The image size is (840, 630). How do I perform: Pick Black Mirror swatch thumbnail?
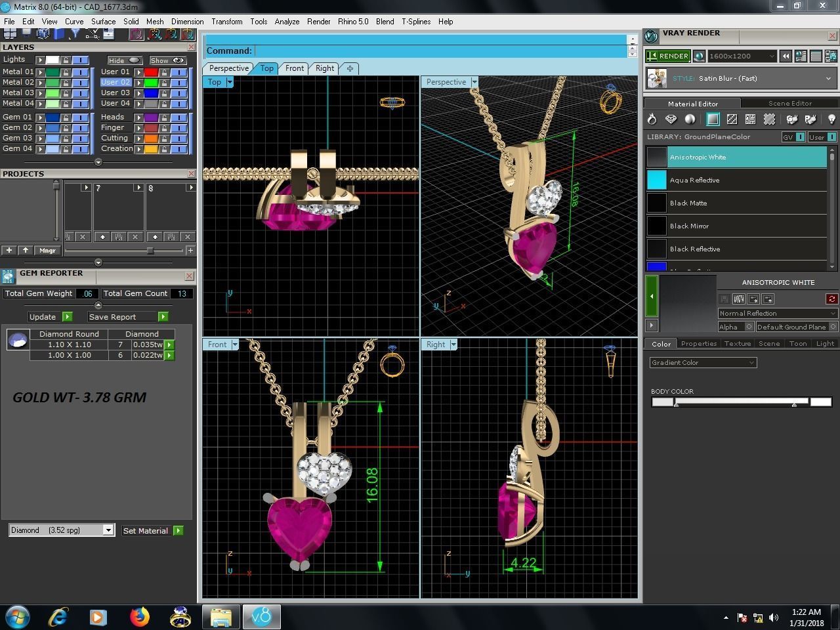click(x=657, y=226)
